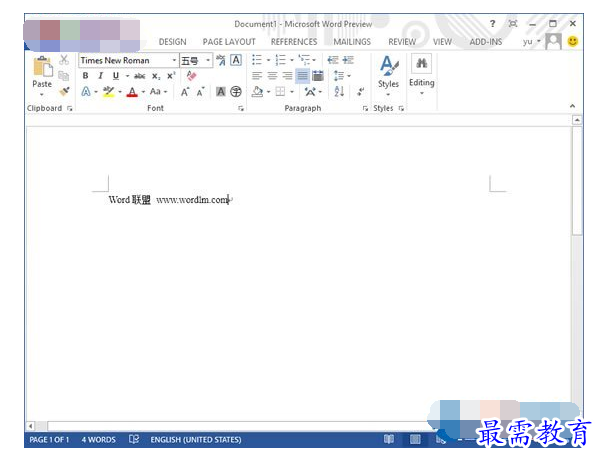
Task: Grow font size button
Action: [x=185, y=92]
